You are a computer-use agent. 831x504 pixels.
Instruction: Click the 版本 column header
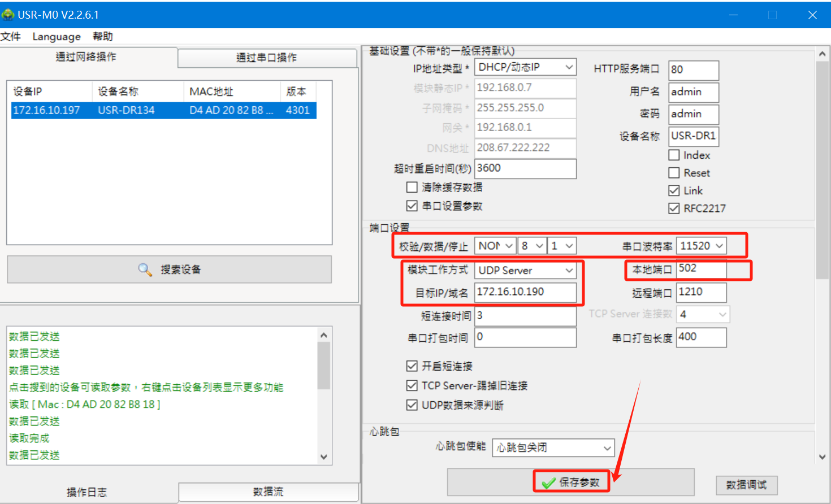point(298,92)
